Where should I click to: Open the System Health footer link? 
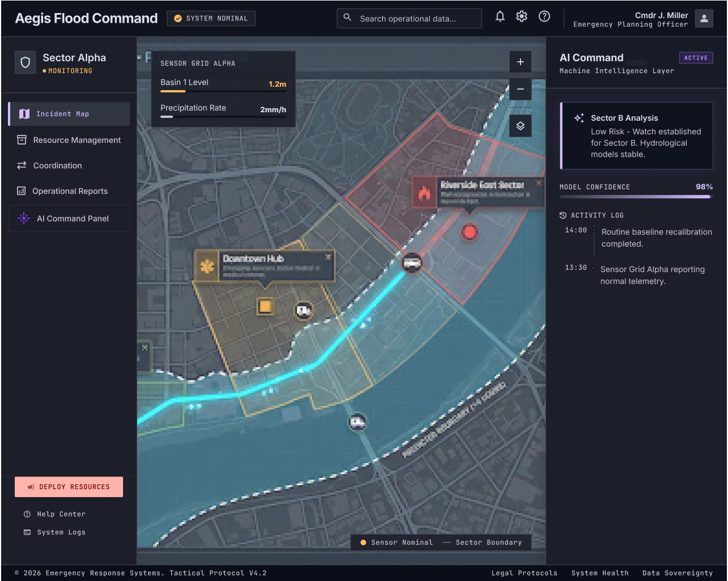point(600,573)
